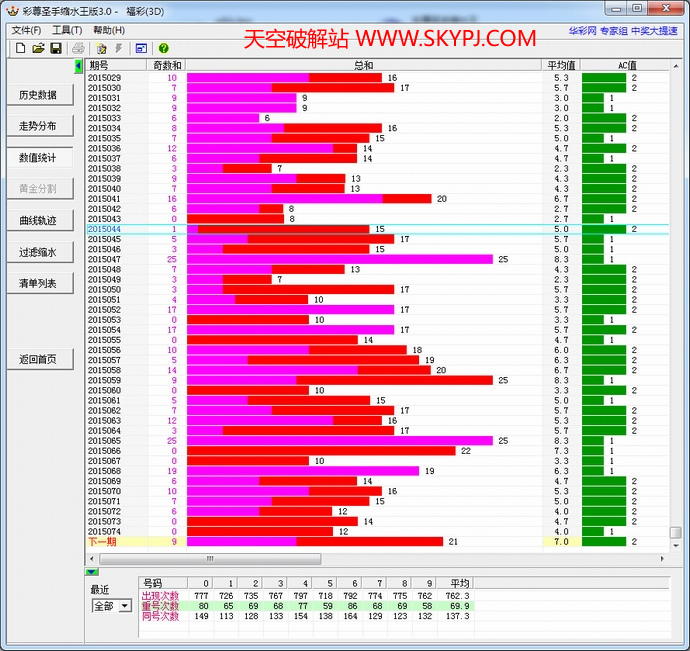690x651 pixels.
Task: Collapse sidebar with green left-arrow toggle
Action: click(79, 66)
